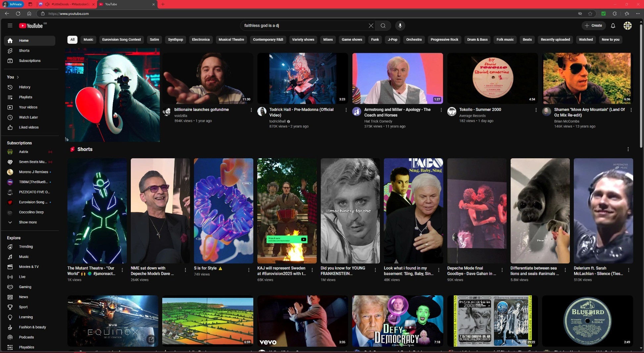Open the Moreno J Remixes channel
This screenshot has height=353, width=644.
(x=29, y=172)
